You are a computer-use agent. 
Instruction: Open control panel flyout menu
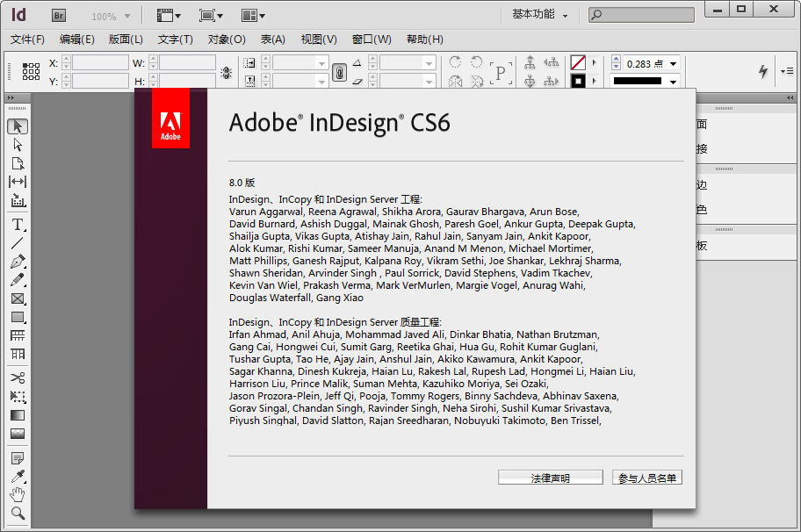pos(787,71)
